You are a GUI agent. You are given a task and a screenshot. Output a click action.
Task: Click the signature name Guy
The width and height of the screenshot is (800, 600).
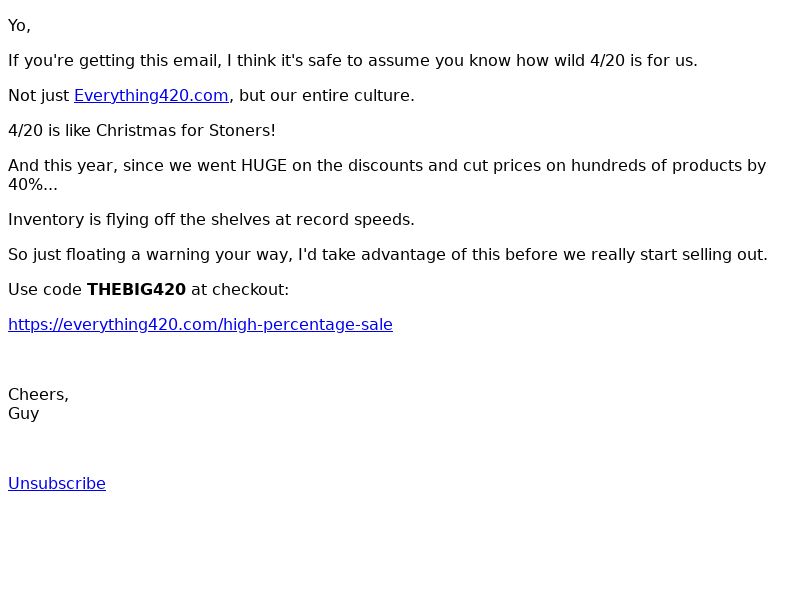point(23,413)
